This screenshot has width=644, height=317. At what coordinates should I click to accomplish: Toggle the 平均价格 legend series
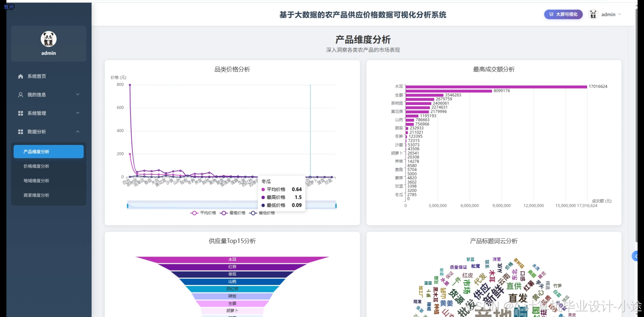point(203,213)
